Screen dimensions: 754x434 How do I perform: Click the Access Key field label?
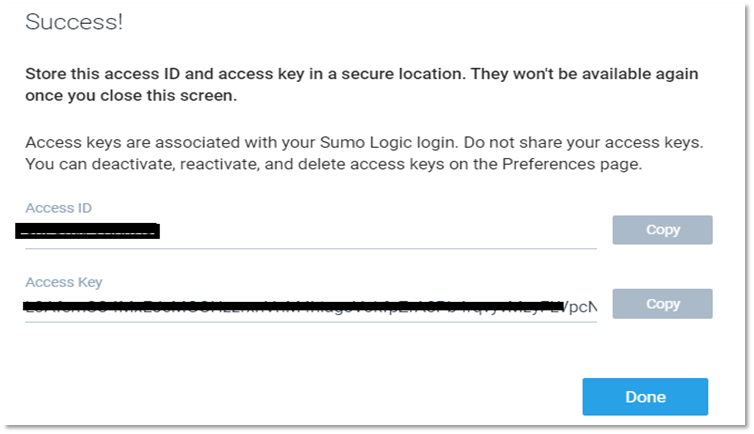click(63, 282)
